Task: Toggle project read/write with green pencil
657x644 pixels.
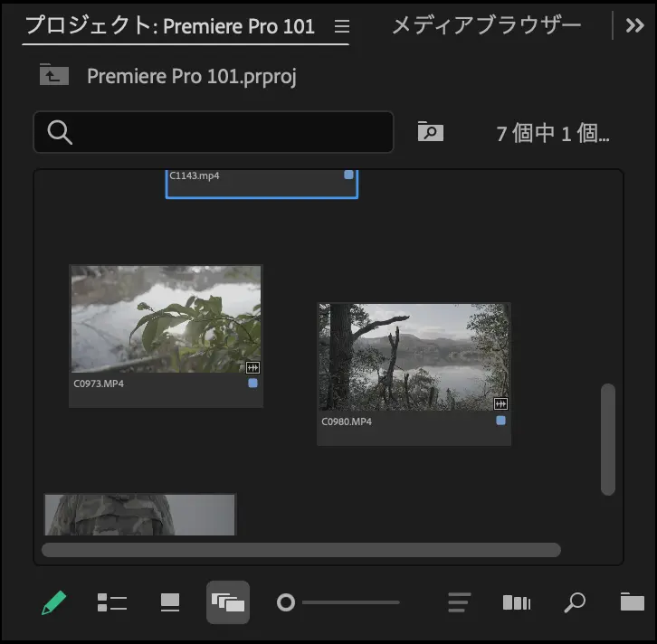Action: pyautogui.click(x=53, y=602)
